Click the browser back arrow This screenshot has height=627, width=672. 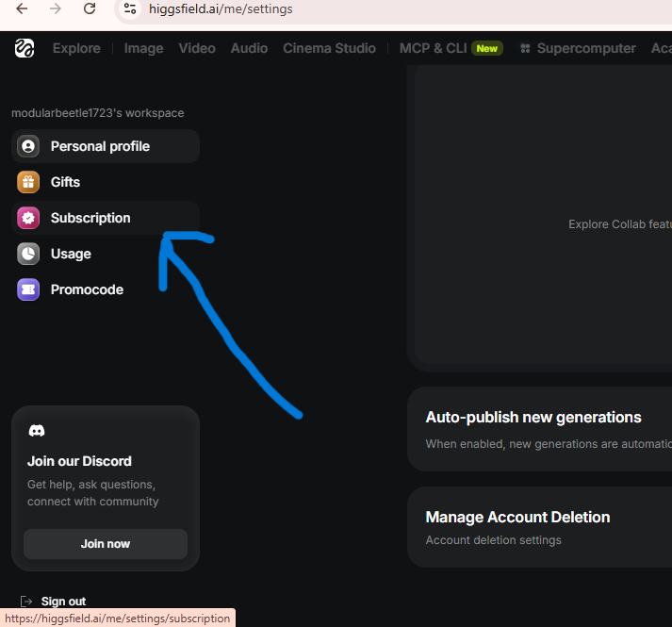tap(22, 8)
